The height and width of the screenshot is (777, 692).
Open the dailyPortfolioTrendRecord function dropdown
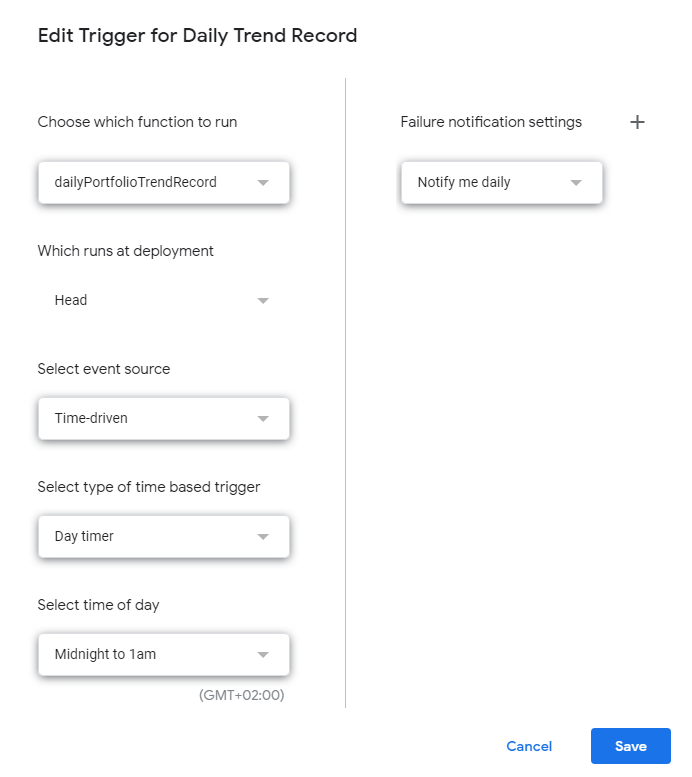[x=150, y=183]
